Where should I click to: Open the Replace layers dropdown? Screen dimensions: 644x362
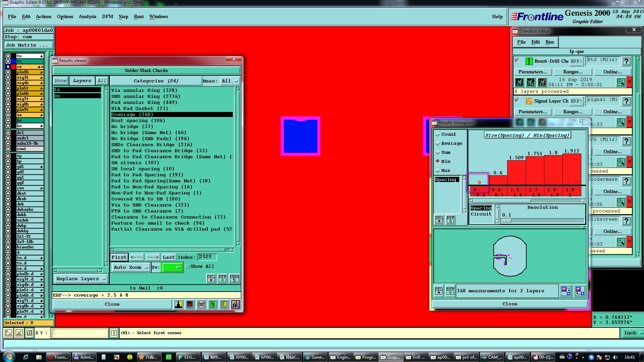click(81, 279)
